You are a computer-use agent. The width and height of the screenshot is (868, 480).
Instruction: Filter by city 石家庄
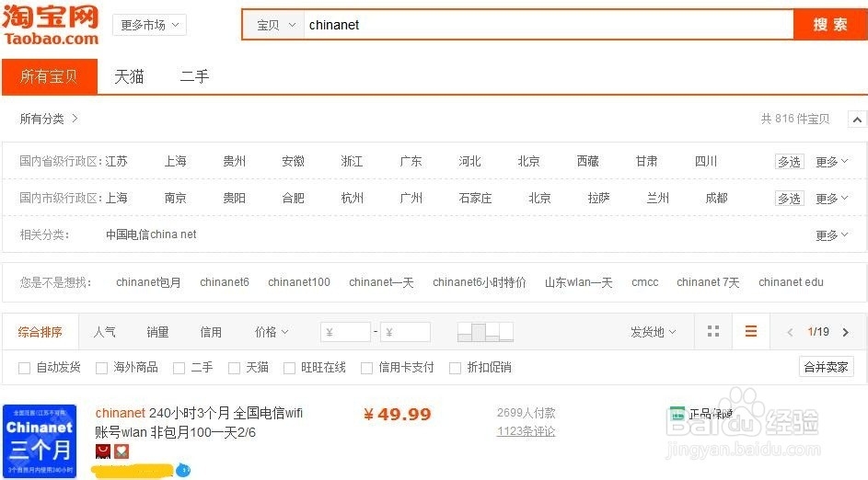[475, 198]
